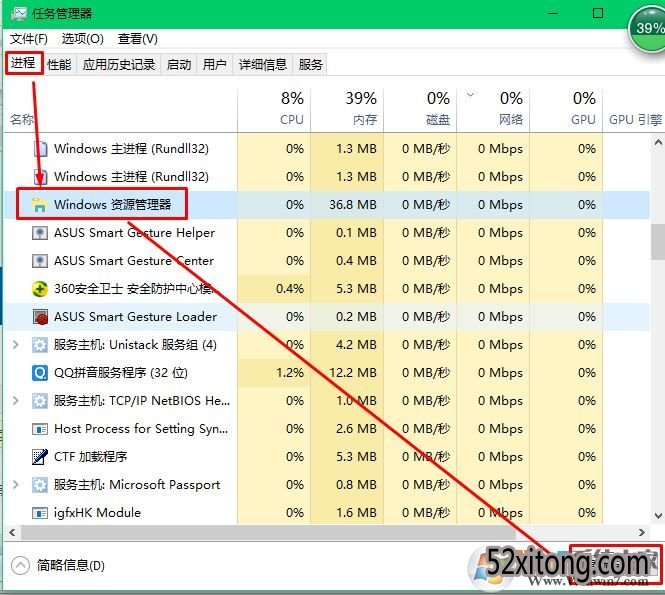
Task: Maximize the Task Manager window
Action: 598,14
